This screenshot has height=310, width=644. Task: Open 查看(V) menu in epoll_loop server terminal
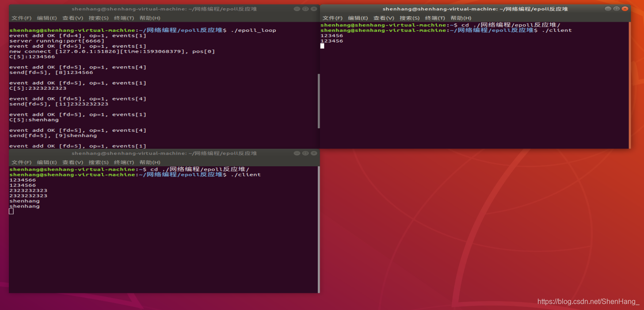[72, 18]
